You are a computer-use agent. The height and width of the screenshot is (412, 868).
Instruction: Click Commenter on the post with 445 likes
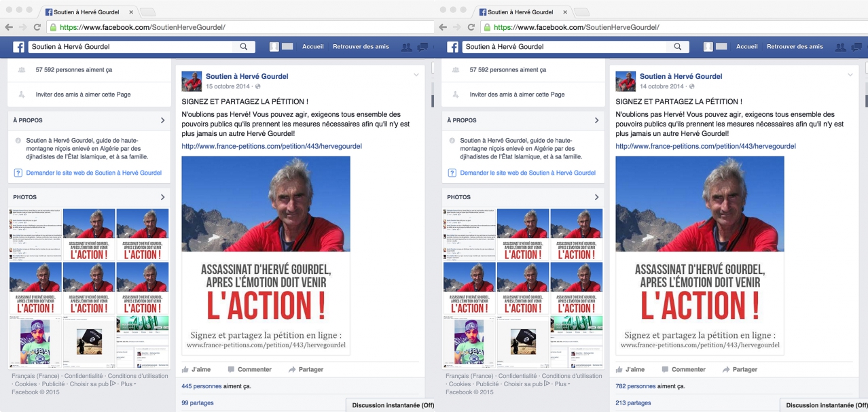250,369
